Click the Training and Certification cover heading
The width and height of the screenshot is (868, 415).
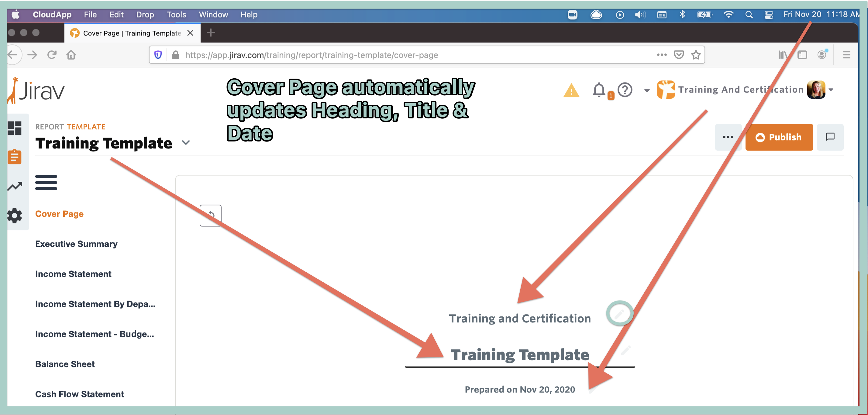click(x=520, y=318)
